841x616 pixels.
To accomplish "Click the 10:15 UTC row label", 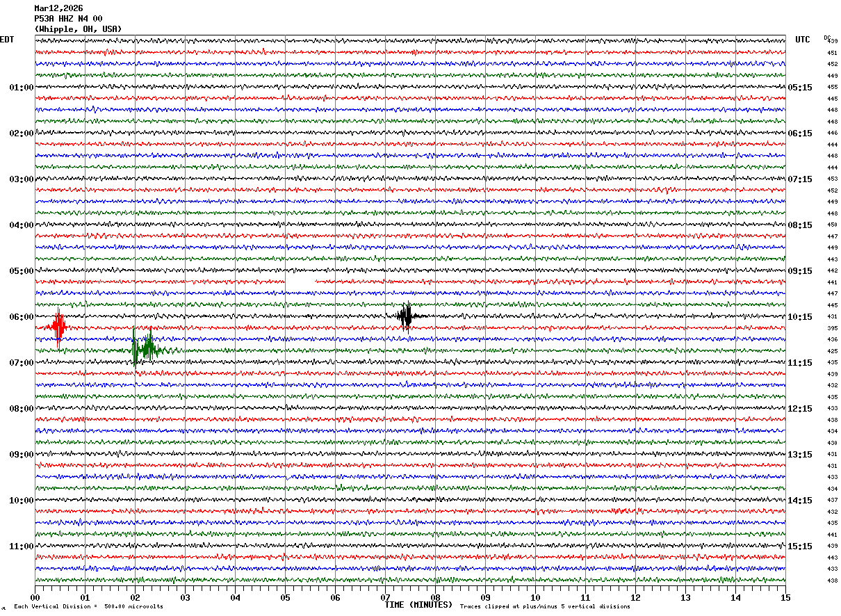I will [x=800, y=317].
